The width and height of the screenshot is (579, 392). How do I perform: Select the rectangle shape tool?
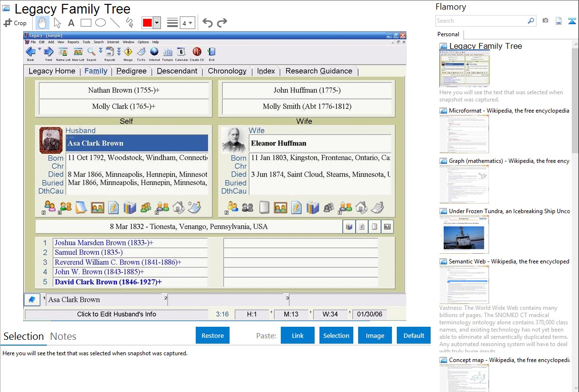pyautogui.click(x=86, y=23)
